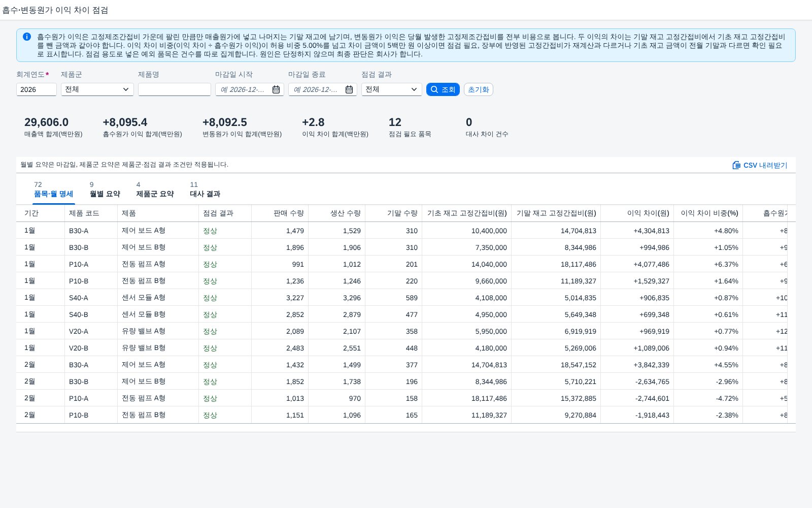
Task: Click the info icon in the notice banner
Action: point(27,37)
